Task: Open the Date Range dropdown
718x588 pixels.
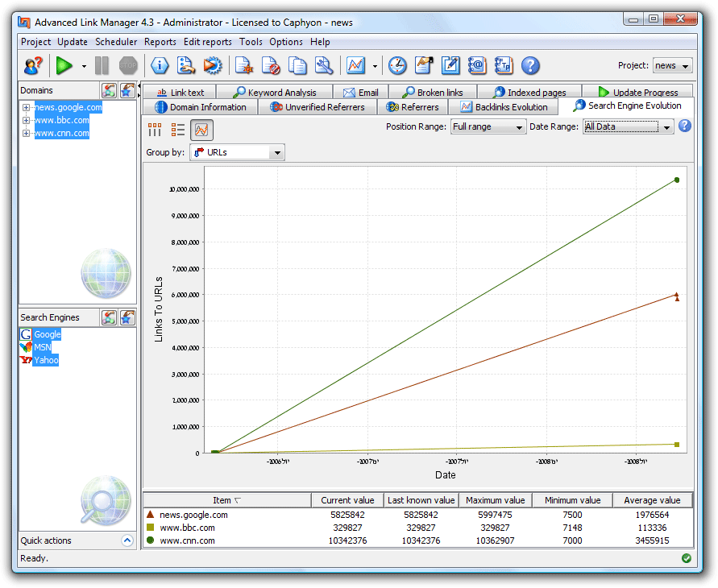Action: pos(667,126)
